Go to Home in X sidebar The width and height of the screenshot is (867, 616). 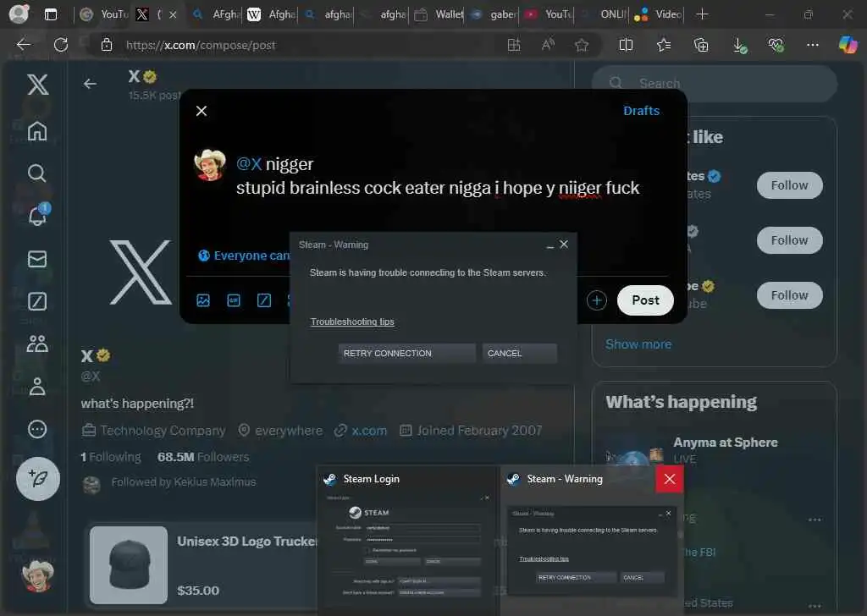tap(37, 131)
